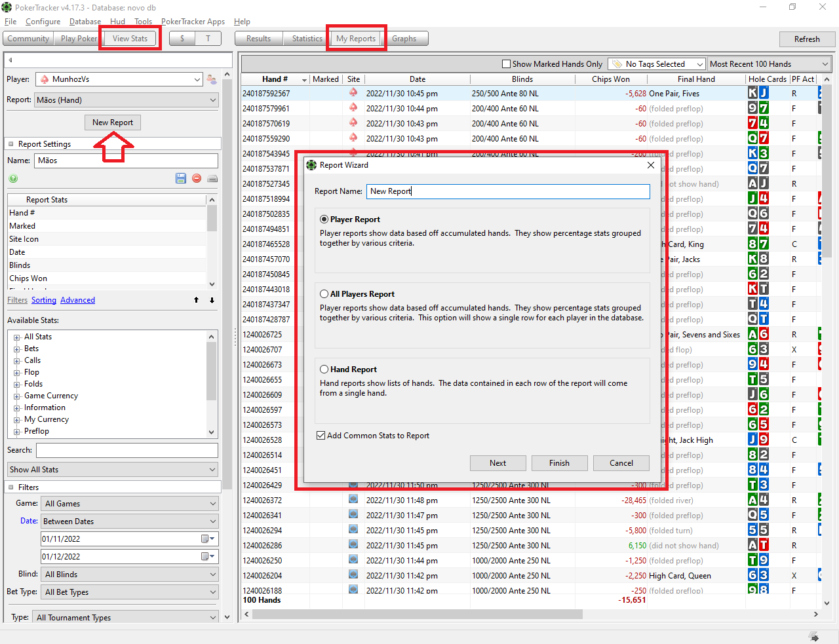This screenshot has width=839, height=644.
Task: Switch to cash games with the $ button
Action: point(182,39)
